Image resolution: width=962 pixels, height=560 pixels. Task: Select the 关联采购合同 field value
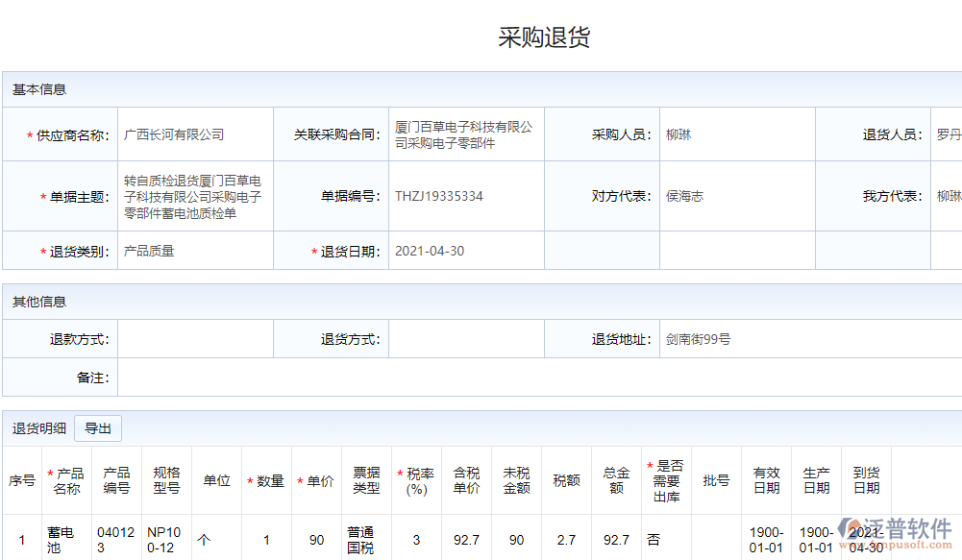[x=466, y=135]
